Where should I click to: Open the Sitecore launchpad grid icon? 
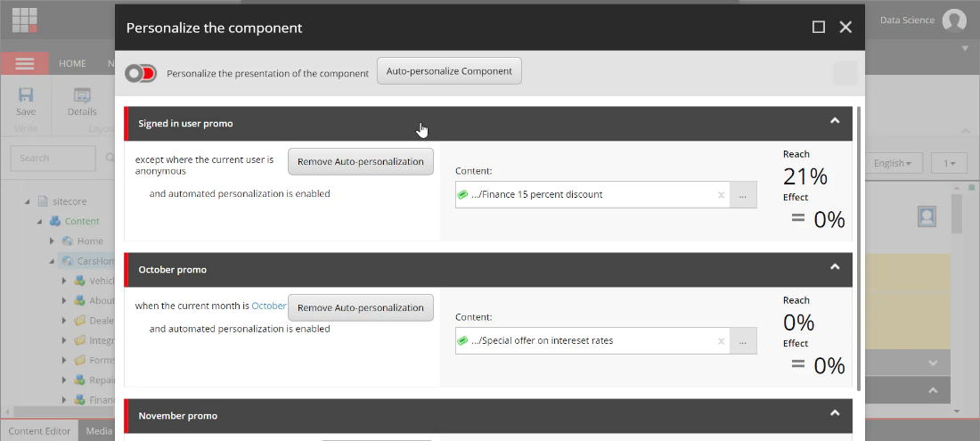[x=25, y=20]
